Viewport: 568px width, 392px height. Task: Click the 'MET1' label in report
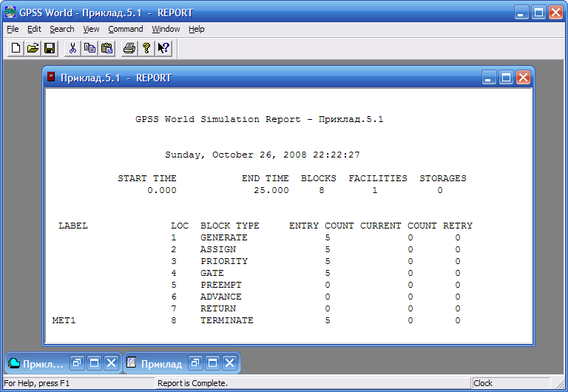point(64,320)
